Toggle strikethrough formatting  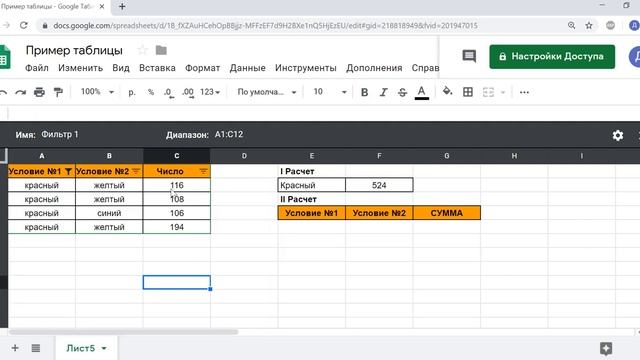coord(402,92)
